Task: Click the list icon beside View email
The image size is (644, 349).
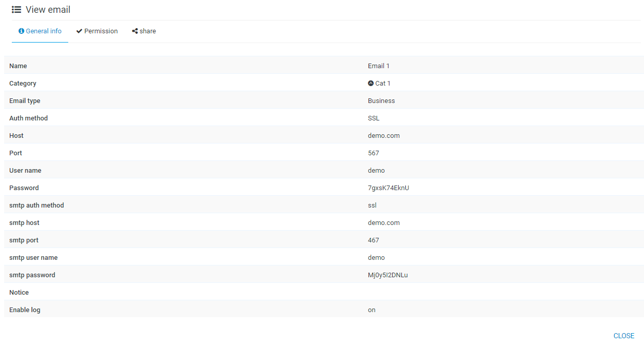Action: point(16,10)
